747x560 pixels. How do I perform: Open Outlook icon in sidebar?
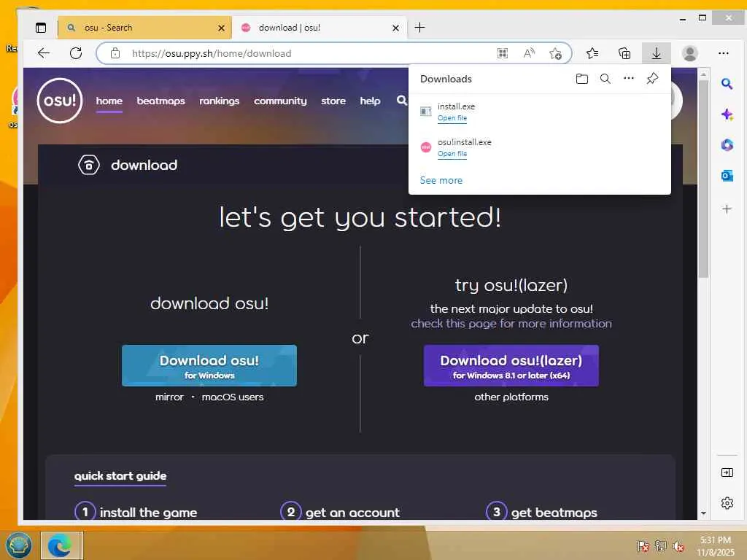(727, 176)
